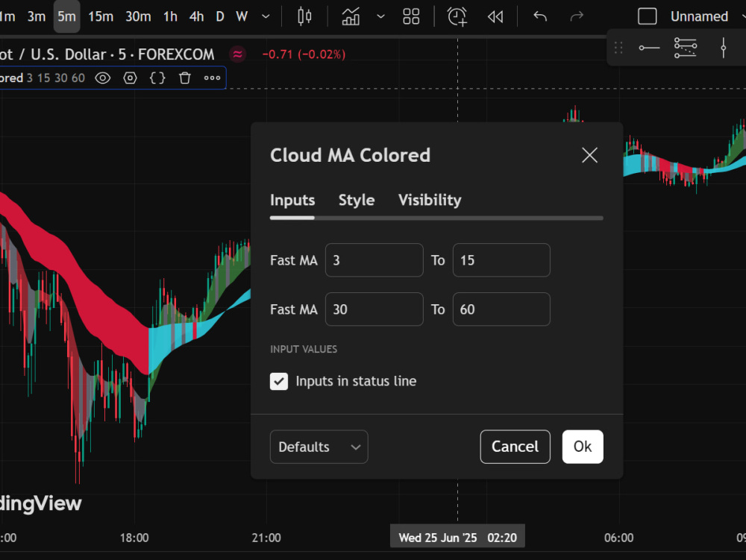The width and height of the screenshot is (746, 560).
Task: Remove the indicator with the trash icon
Action: [x=185, y=78]
